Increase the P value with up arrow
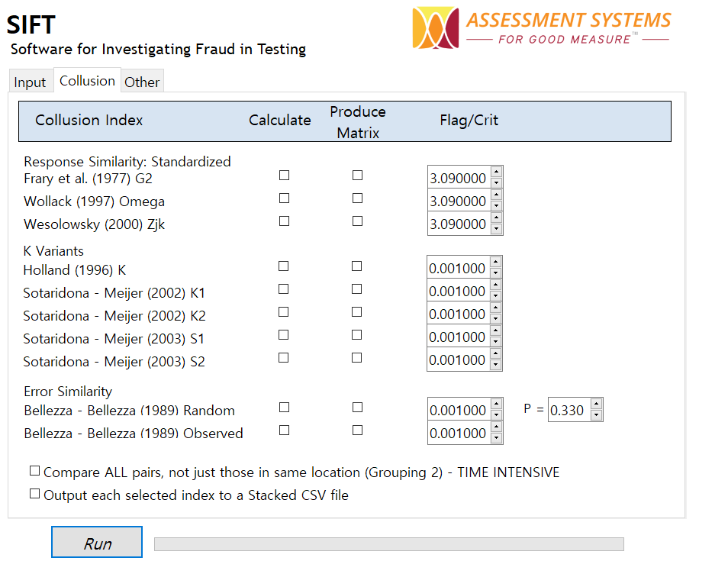The width and height of the screenshot is (728, 561). pos(597,404)
